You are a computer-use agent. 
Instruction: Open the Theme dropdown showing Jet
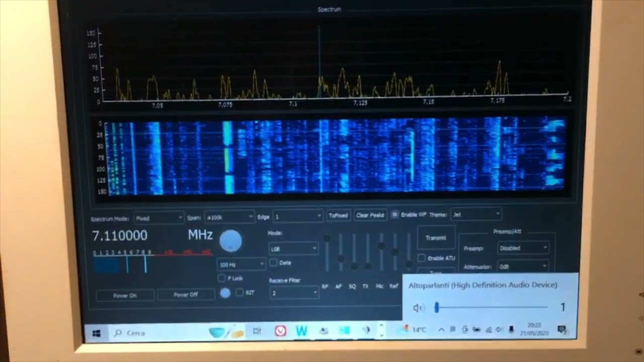(476, 214)
